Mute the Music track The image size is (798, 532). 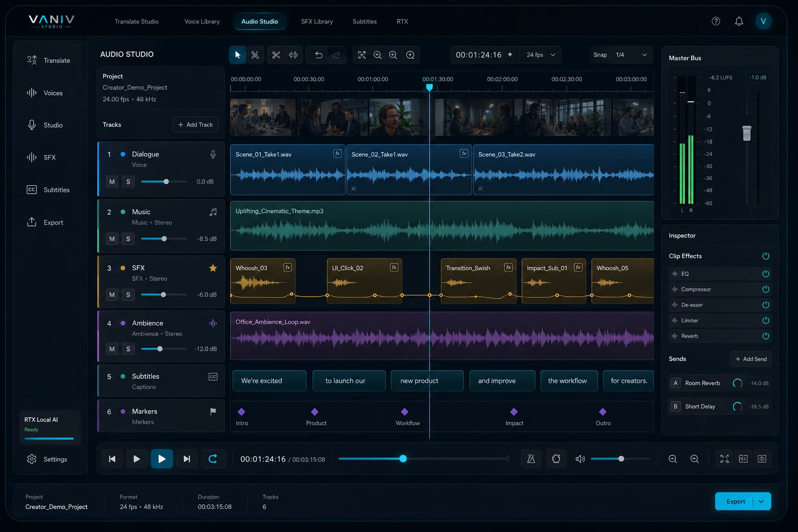112,238
